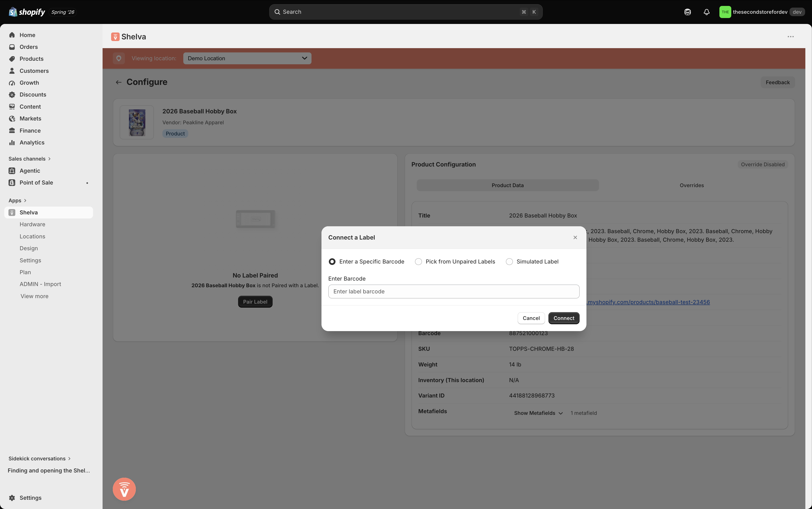Select Pick from Unpaired Labels option

click(455, 262)
